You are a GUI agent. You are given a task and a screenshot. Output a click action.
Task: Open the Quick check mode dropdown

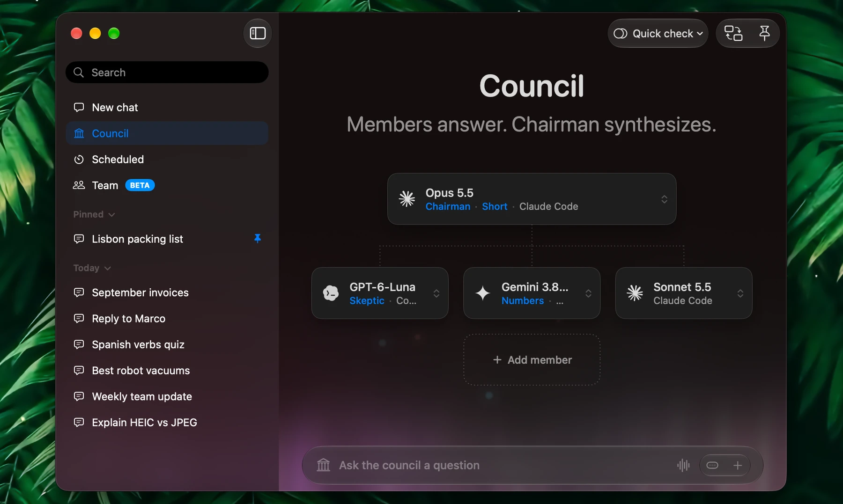pos(658,33)
